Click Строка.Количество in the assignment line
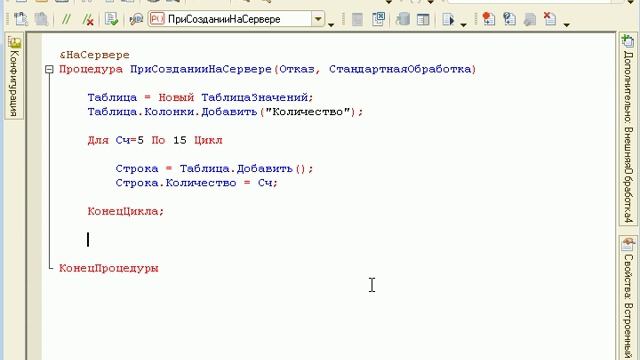This screenshot has width=640, height=360. (176, 183)
